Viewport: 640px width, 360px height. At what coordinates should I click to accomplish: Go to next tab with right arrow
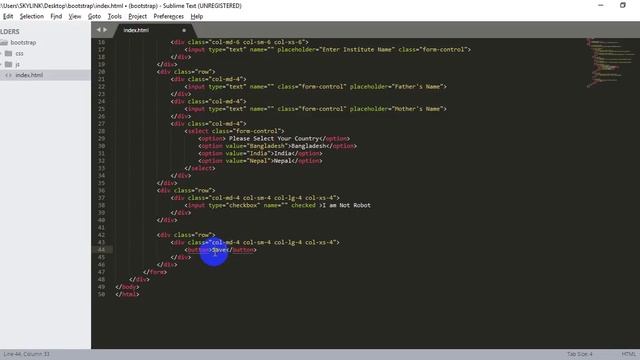[x=105, y=30]
